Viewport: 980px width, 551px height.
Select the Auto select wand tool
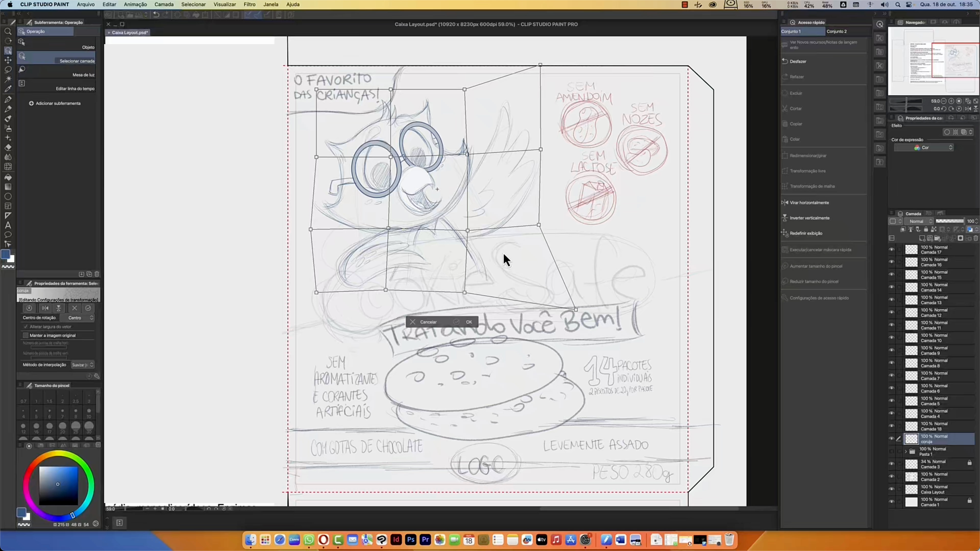(x=8, y=79)
